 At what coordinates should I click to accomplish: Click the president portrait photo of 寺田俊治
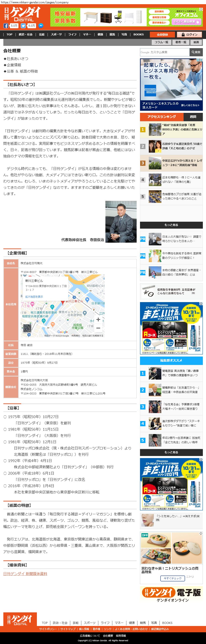[121, 222]
